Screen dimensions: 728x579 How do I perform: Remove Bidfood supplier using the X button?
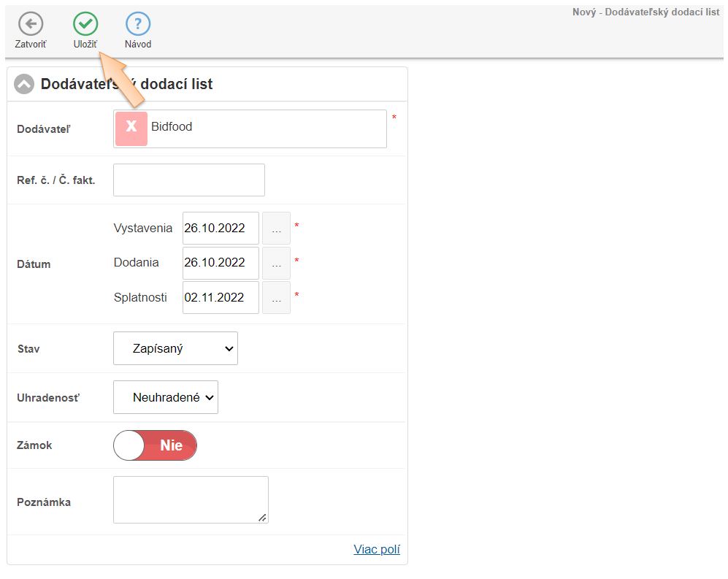point(131,129)
